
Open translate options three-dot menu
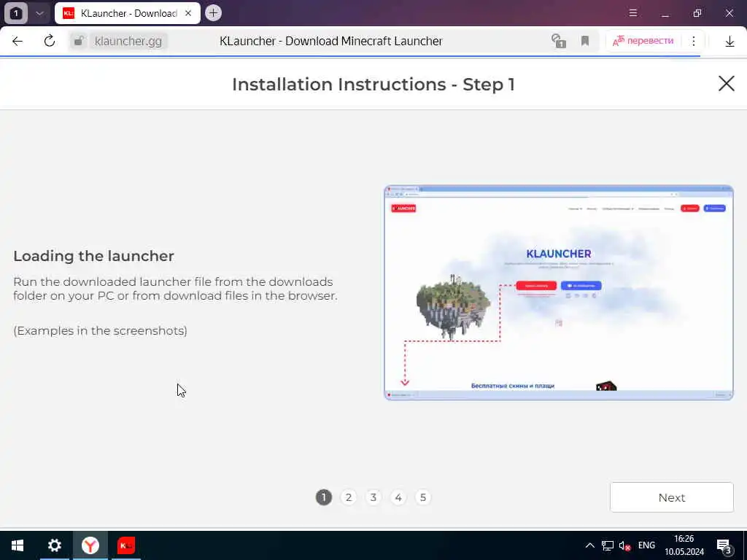[694, 42]
